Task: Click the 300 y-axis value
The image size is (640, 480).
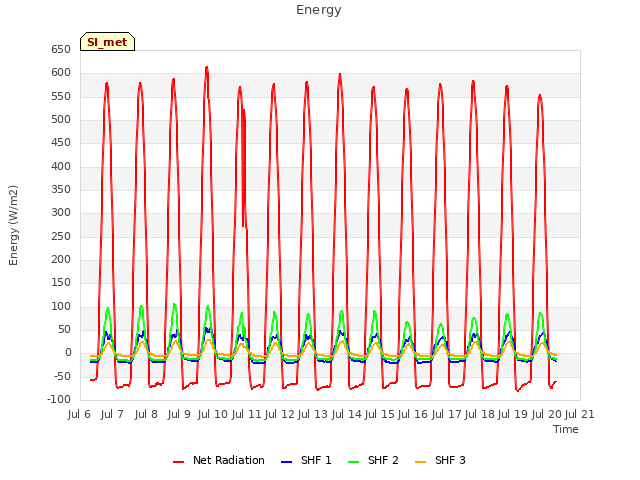Action: point(61,213)
